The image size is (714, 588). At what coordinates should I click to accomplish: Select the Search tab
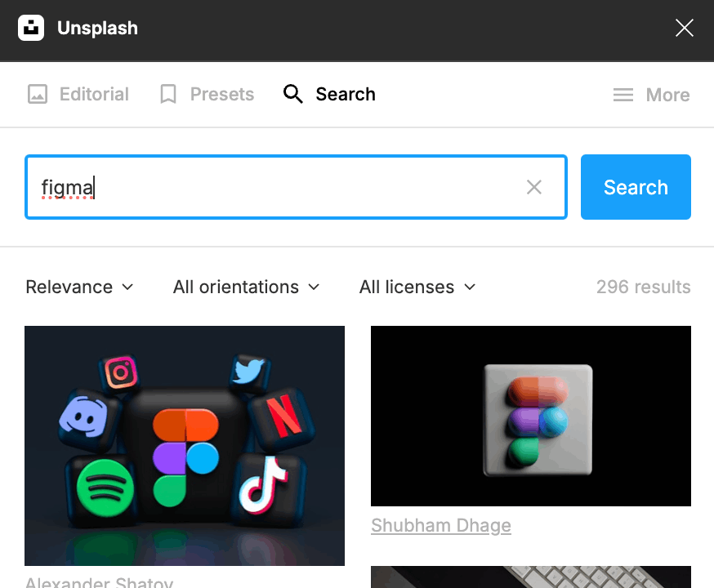pos(329,94)
